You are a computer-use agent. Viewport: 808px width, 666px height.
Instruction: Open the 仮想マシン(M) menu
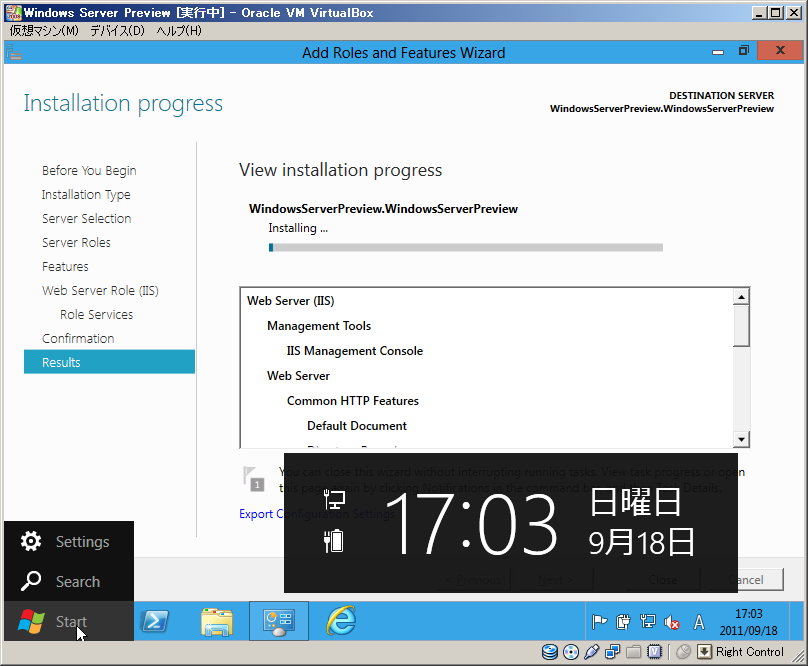coord(44,31)
